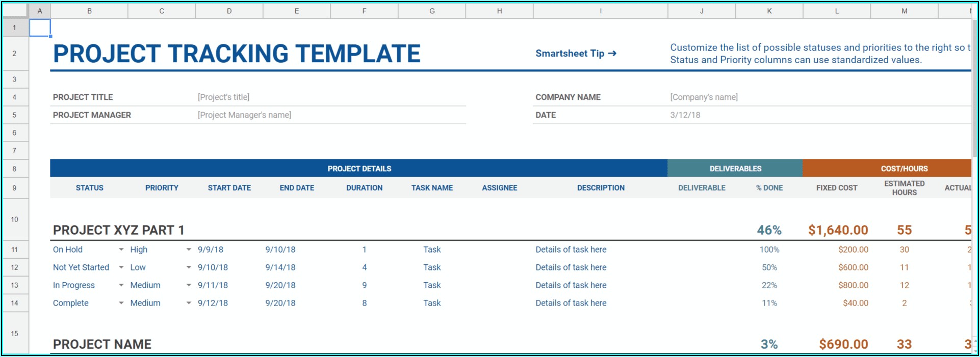Expand the In Progress status dropdown arrow
The height and width of the screenshot is (357, 980).
(121, 285)
